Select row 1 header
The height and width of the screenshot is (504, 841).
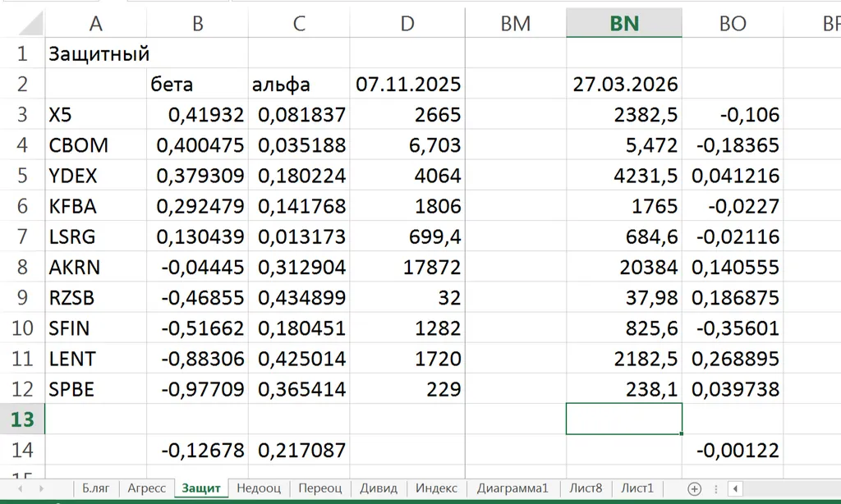22,53
